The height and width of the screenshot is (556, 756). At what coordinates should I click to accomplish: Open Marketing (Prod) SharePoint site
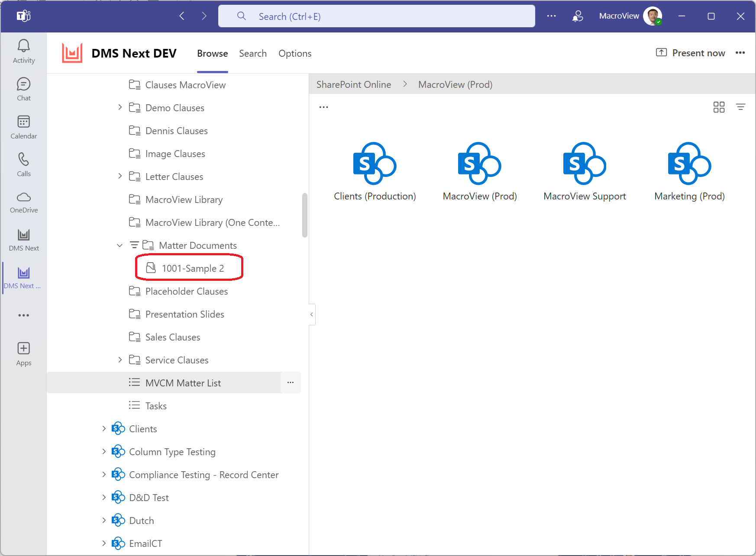pyautogui.click(x=689, y=172)
